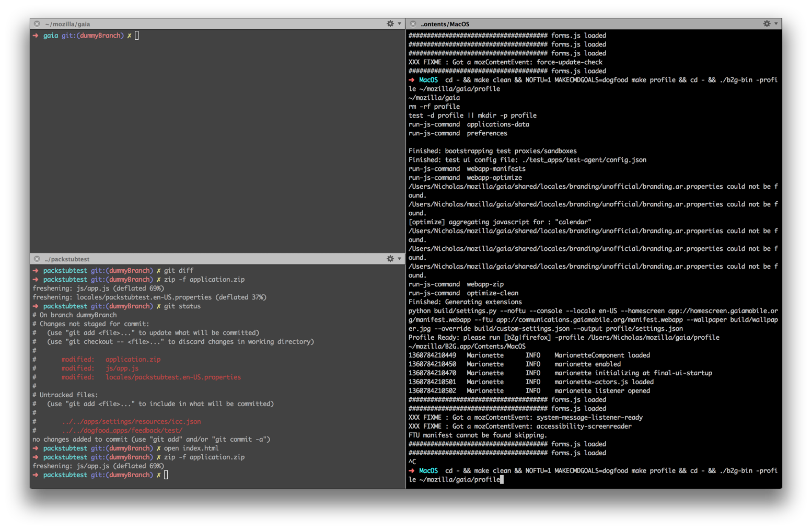
Task: Click the 'git status' command line
Action: (x=117, y=306)
